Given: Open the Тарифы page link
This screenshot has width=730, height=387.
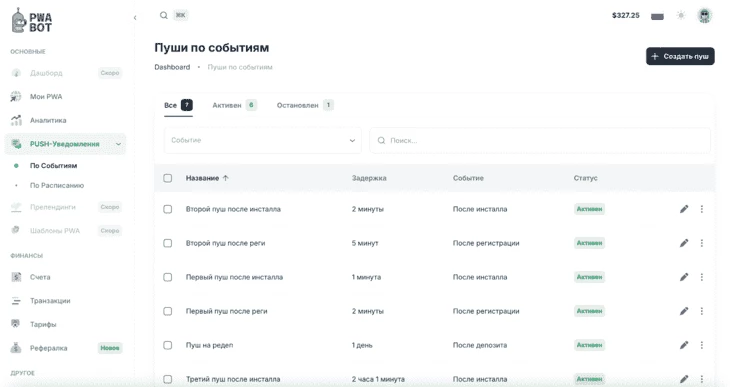Looking at the screenshot, I should pos(43,324).
